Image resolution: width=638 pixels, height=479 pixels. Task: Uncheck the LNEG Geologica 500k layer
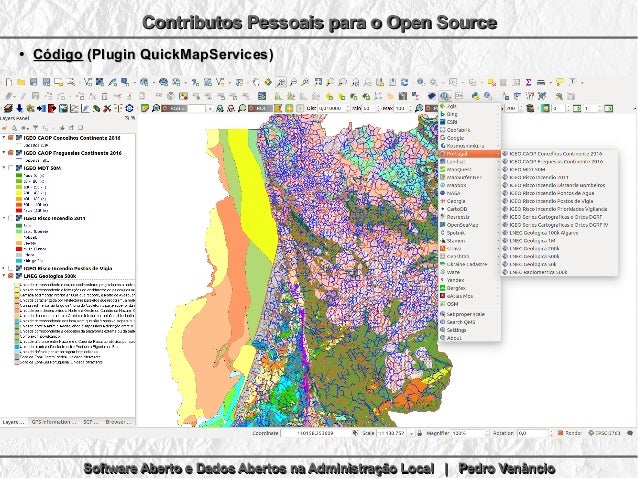11,276
